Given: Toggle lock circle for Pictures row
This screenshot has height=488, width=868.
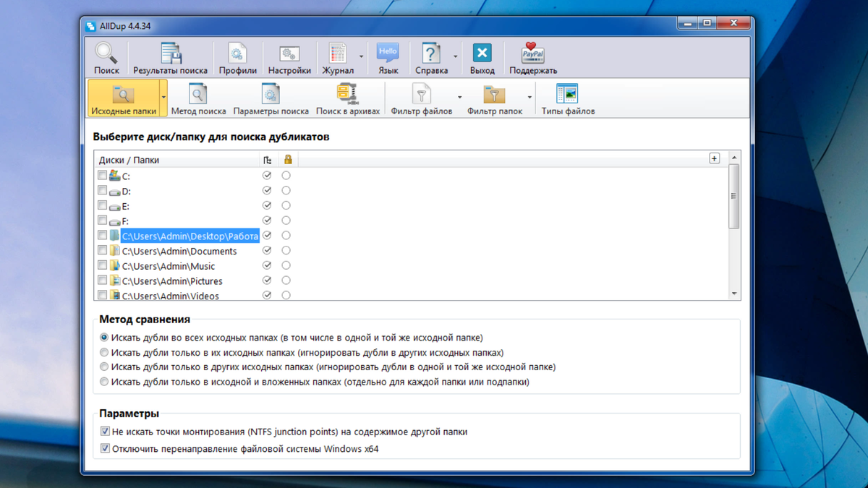Looking at the screenshot, I should coord(286,281).
